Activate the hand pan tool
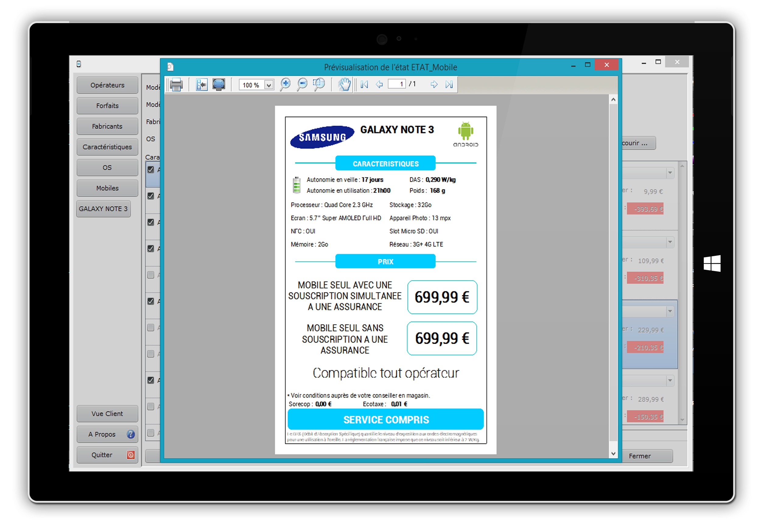The width and height of the screenshot is (761, 532). 344,85
